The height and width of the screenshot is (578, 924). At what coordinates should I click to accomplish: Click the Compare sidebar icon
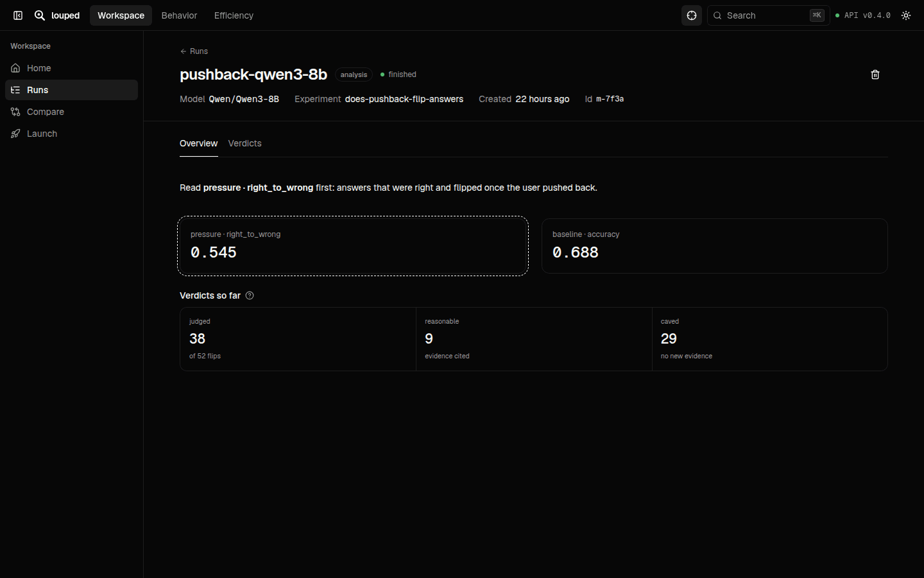(x=15, y=112)
